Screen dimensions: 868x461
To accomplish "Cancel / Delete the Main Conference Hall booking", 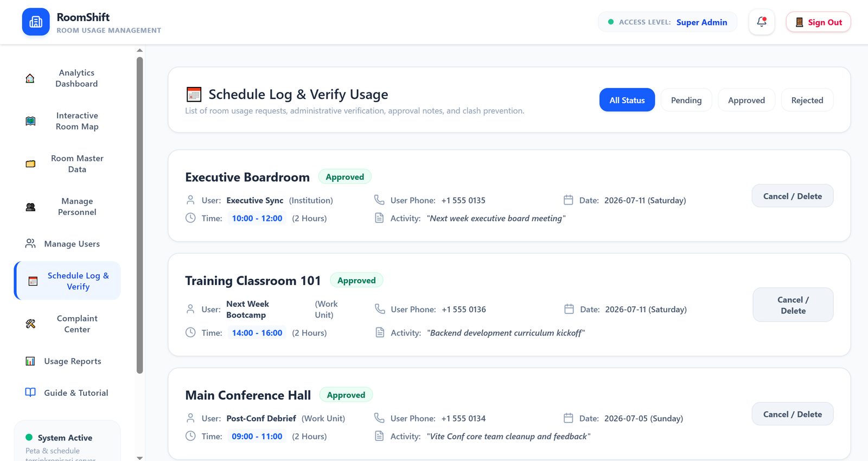I will [793, 414].
